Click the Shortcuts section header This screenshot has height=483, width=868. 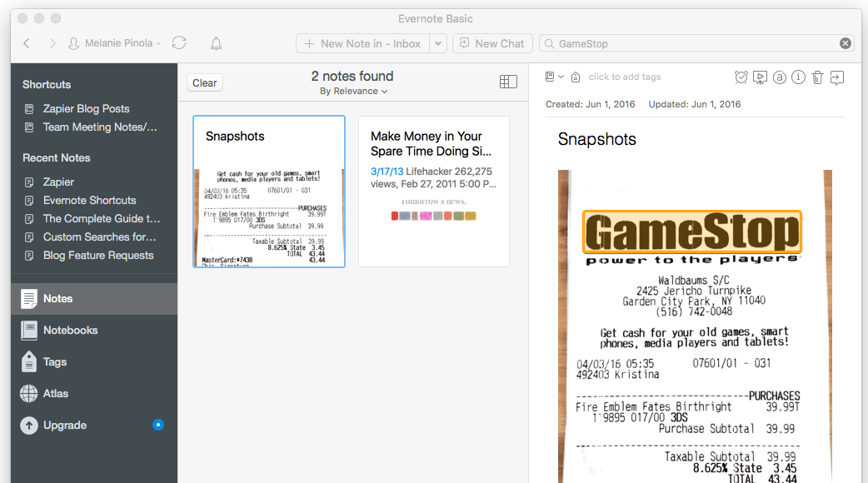(47, 85)
